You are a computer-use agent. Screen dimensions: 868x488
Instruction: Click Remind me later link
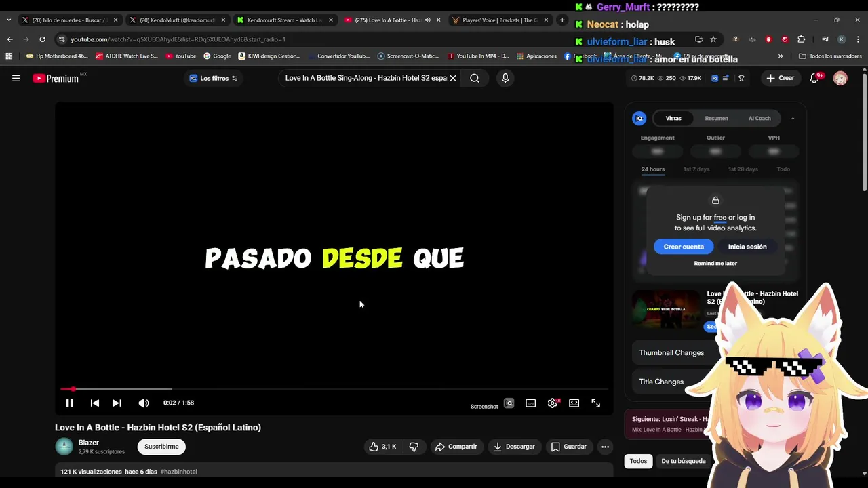[715, 264]
